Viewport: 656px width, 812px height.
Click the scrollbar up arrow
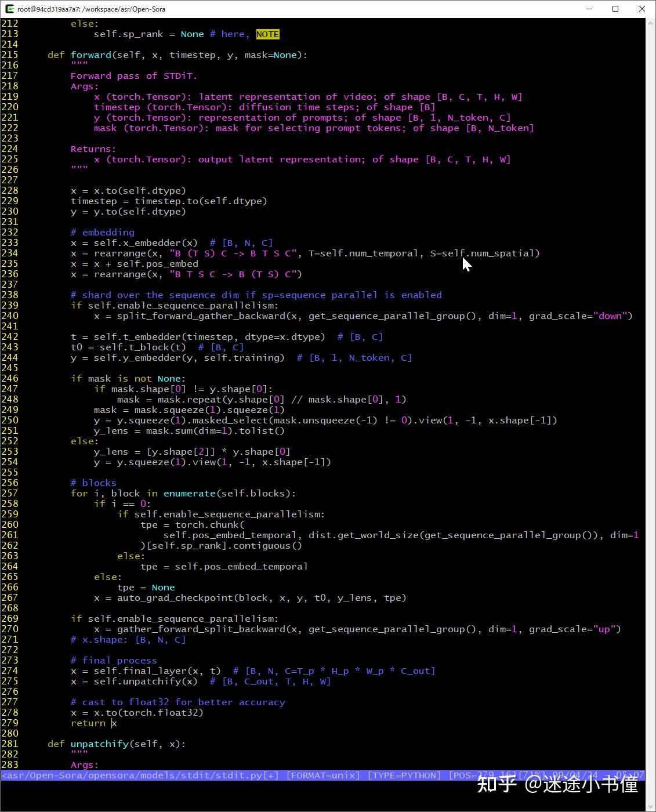pos(651,23)
